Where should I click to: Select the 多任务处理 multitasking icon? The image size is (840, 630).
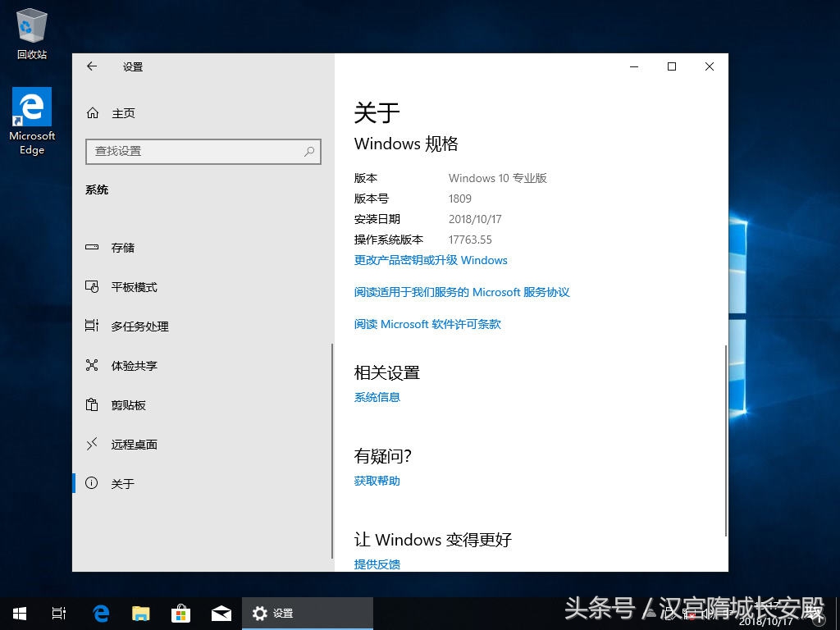(92, 326)
